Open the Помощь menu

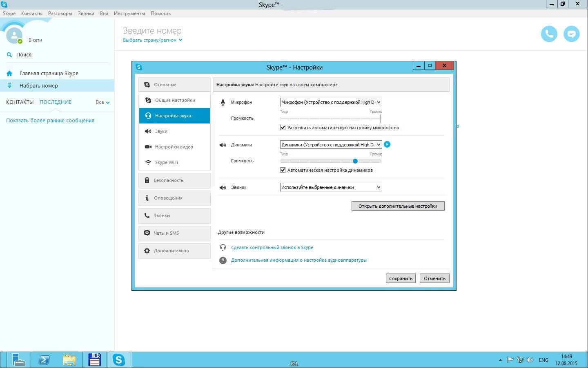pyautogui.click(x=160, y=13)
